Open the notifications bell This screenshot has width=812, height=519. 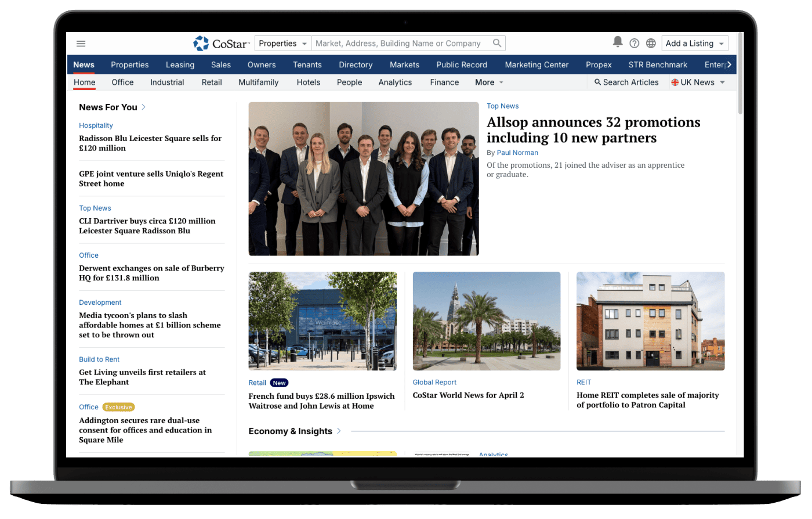(618, 42)
